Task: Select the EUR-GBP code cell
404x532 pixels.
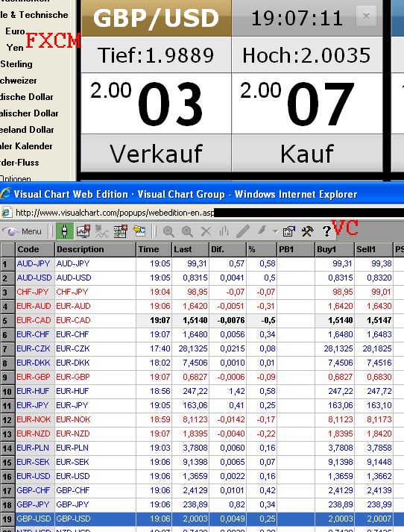Action: pyautogui.click(x=34, y=378)
